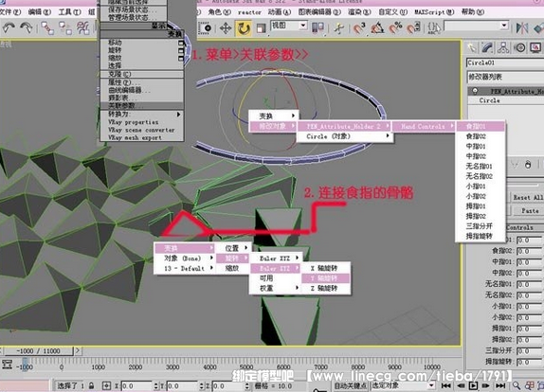Open the 工具 menu
The width and height of the screenshot is (544, 392).
[x=69, y=12]
